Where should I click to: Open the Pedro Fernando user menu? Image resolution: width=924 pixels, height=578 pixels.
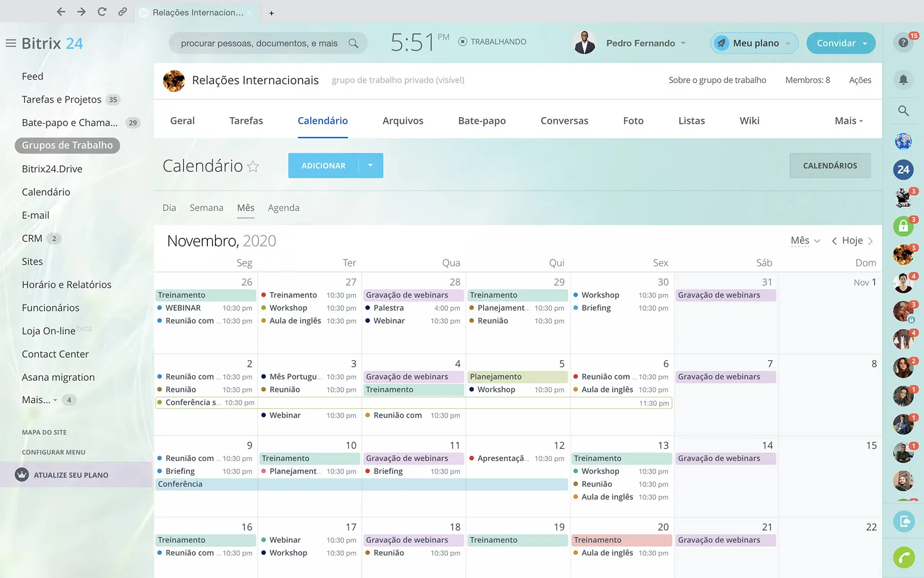coord(645,43)
